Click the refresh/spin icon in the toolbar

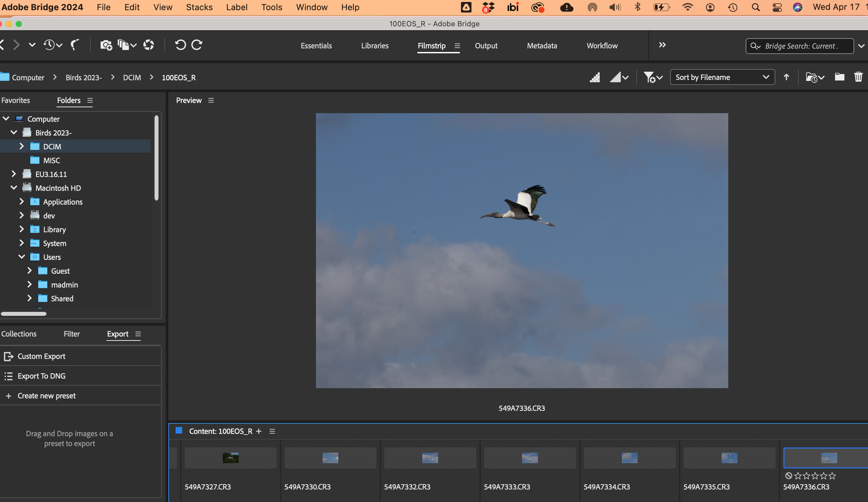[149, 45]
